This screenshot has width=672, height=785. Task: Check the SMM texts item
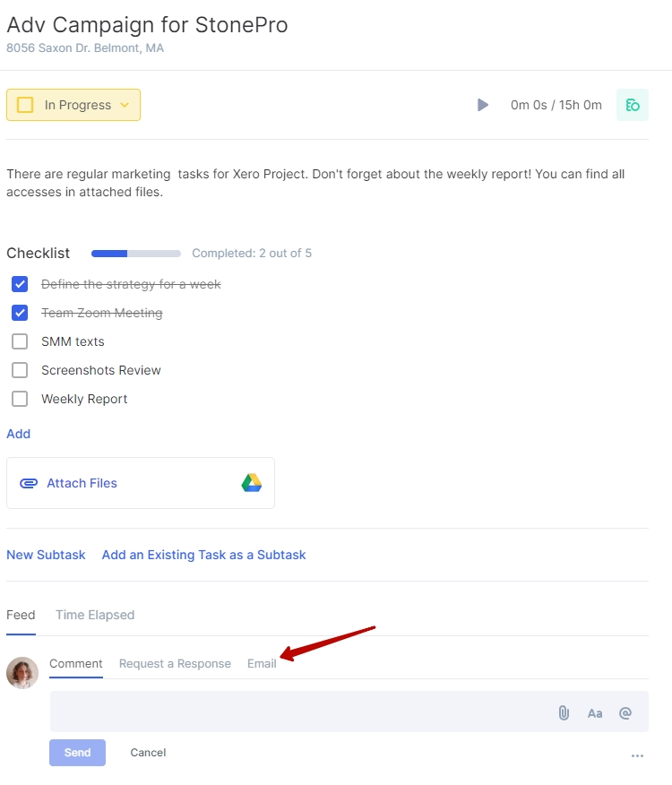20,341
